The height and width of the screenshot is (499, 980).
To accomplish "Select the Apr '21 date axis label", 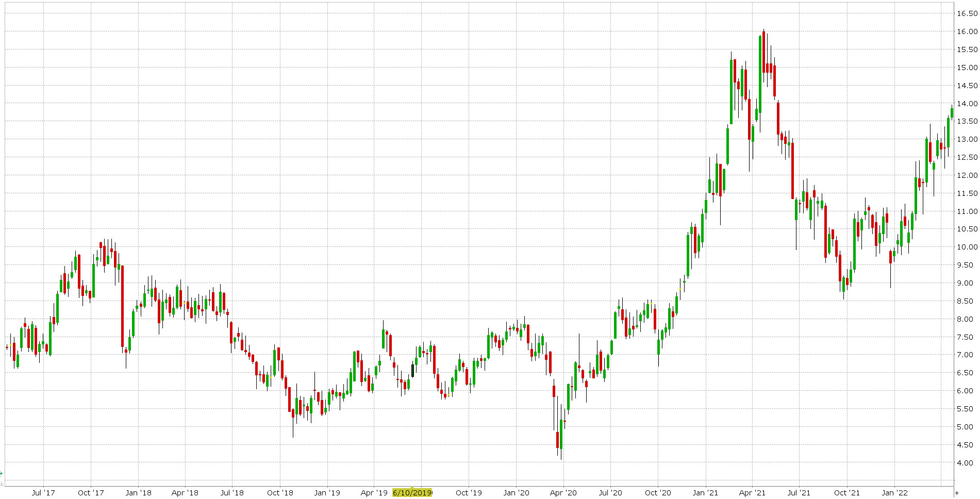I will (752, 492).
